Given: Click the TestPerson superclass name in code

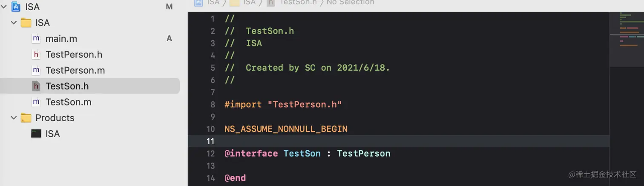Looking at the screenshot, I should [x=363, y=153].
